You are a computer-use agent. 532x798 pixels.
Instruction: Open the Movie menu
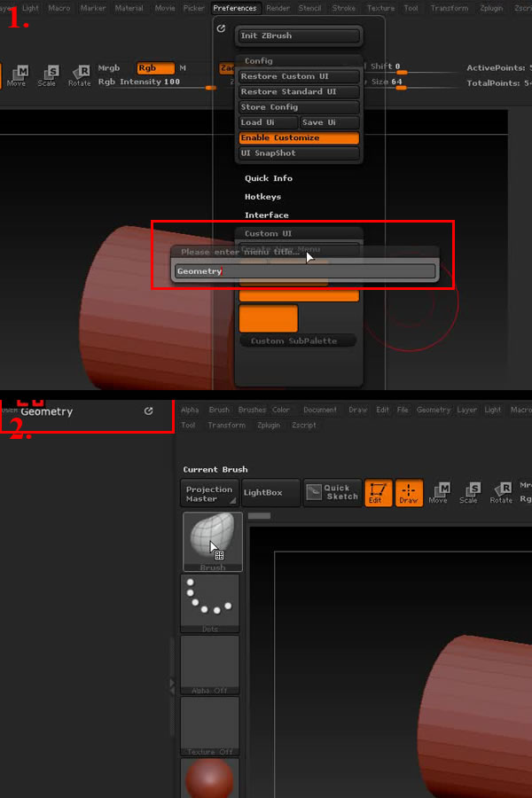164,8
